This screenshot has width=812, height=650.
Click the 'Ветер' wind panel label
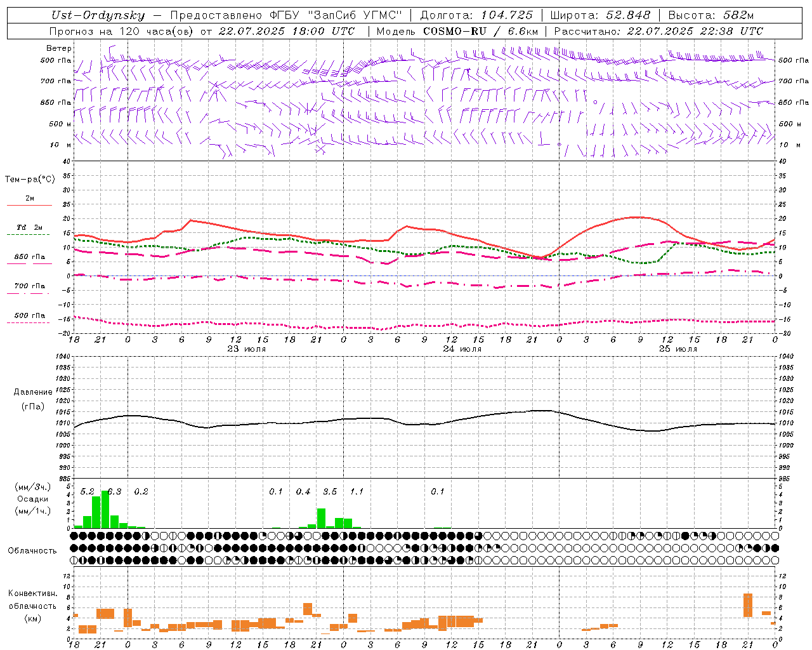point(59,48)
